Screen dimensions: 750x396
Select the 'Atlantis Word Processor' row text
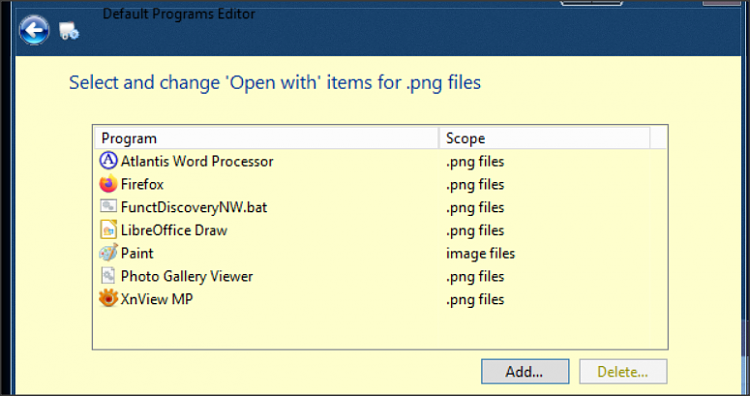click(x=197, y=162)
